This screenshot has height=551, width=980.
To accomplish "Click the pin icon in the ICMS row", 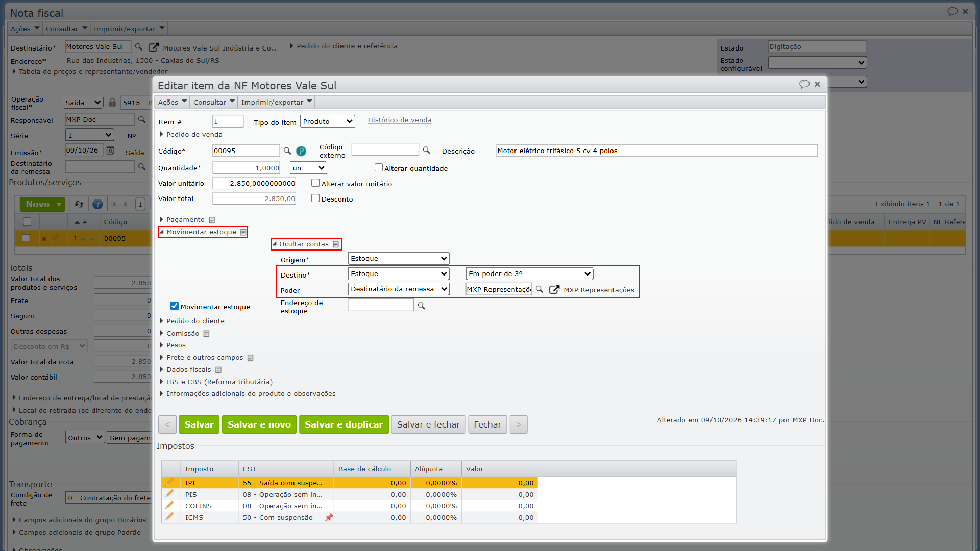I will pyautogui.click(x=329, y=517).
